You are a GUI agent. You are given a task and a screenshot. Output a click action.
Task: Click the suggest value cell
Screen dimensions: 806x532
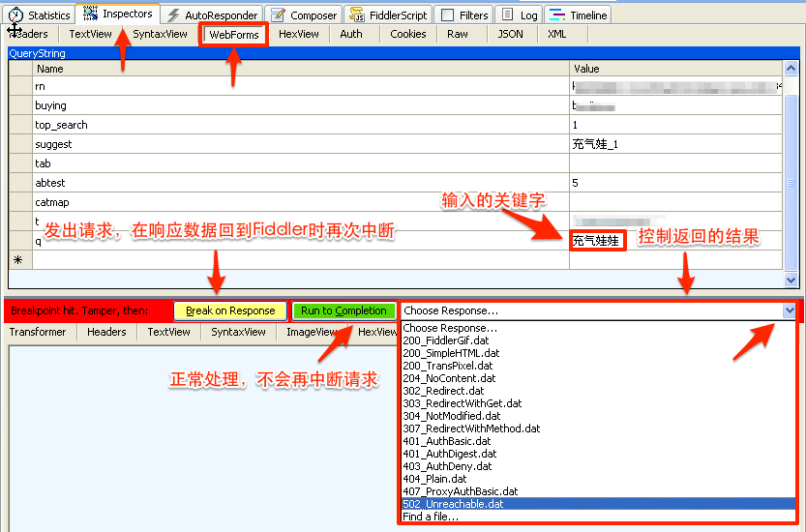tap(676, 144)
